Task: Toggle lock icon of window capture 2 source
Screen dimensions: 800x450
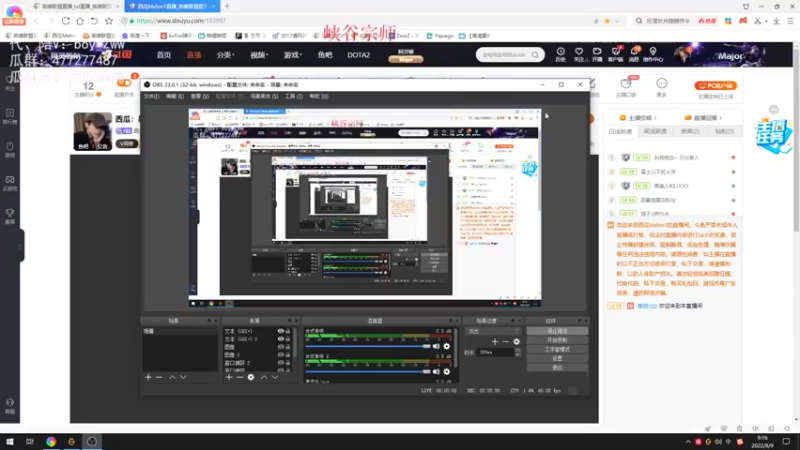Action: [x=288, y=363]
